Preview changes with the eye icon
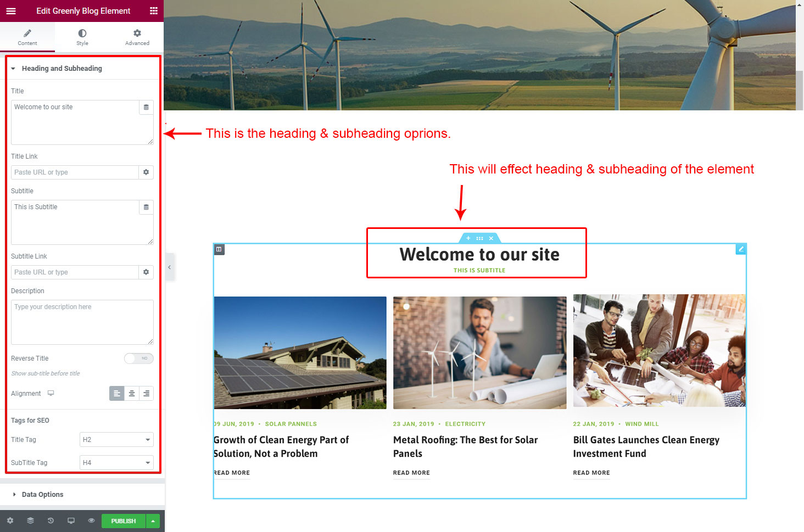804x532 pixels. (x=91, y=520)
